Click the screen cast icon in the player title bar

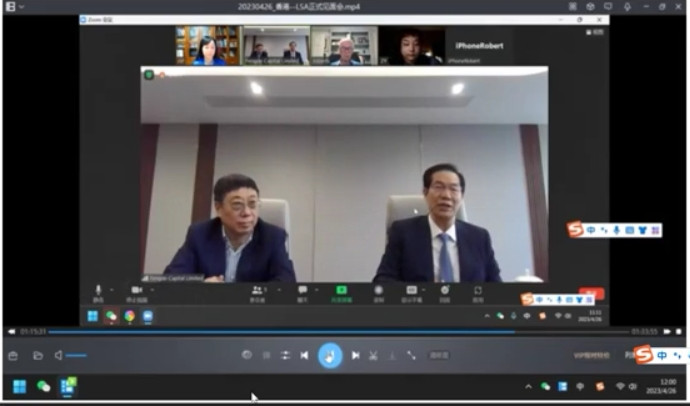(x=608, y=7)
